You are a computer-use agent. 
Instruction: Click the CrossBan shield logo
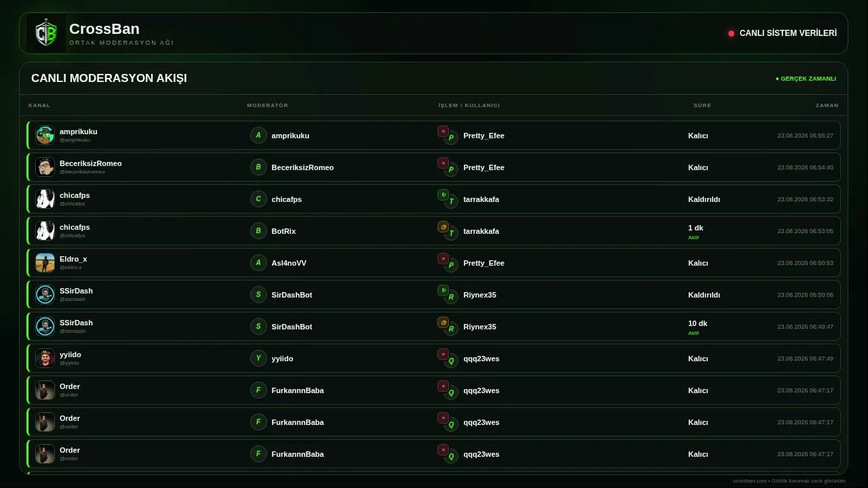46,33
